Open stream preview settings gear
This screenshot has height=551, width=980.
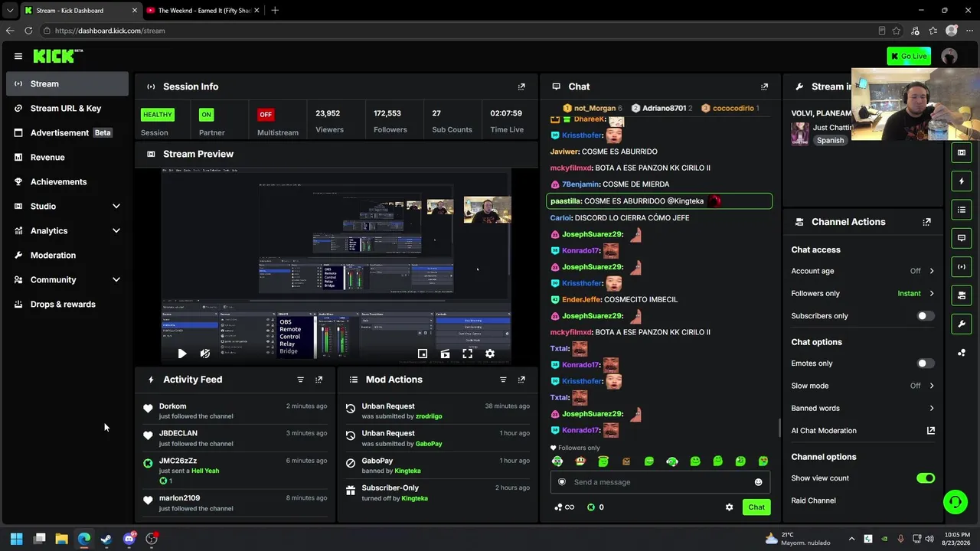(490, 354)
